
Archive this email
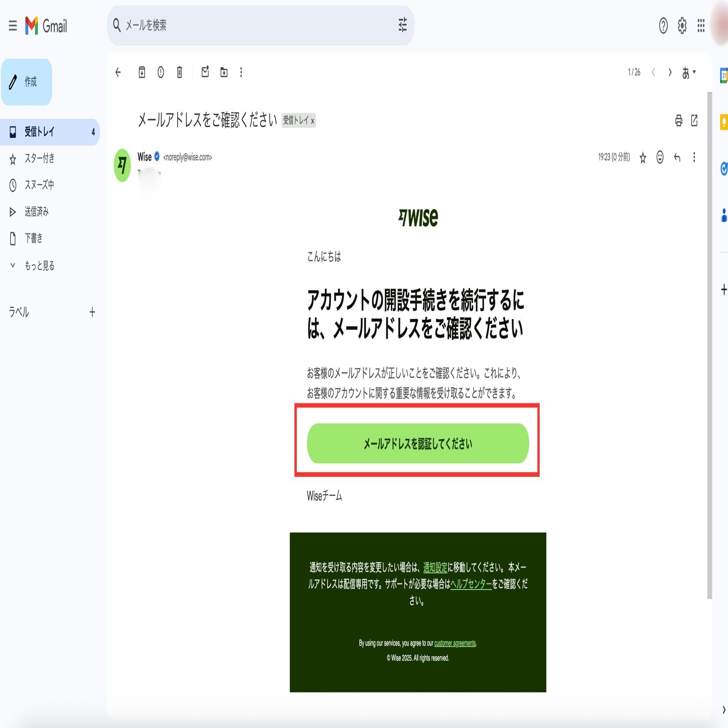(x=142, y=73)
